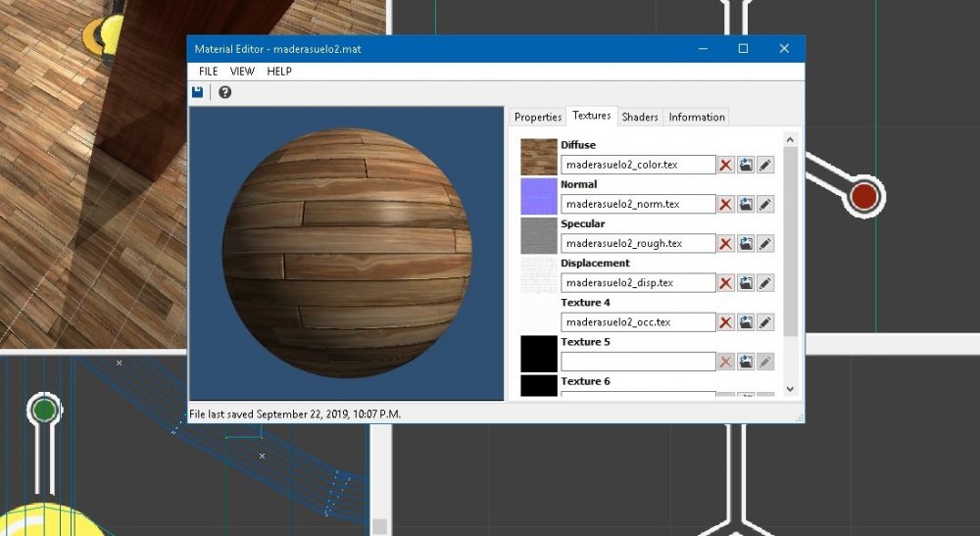Click the save icon in the toolbar

(197, 92)
